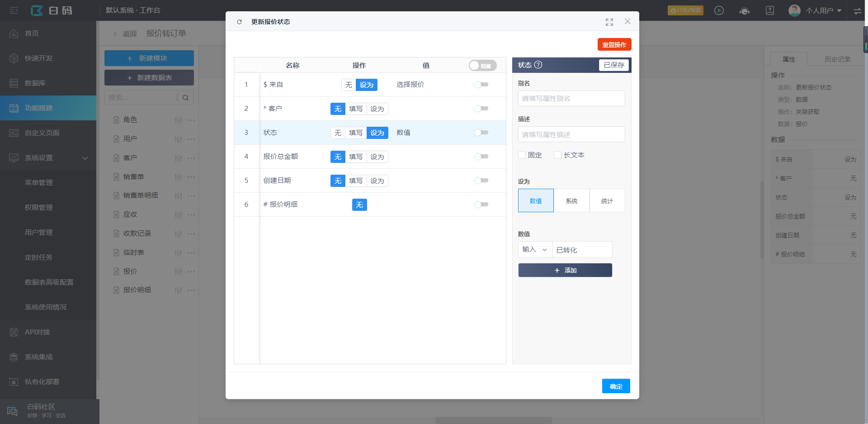Toggle the switch in the 报价总金额 row
Viewport: 868px width, 424px height.
tap(481, 157)
